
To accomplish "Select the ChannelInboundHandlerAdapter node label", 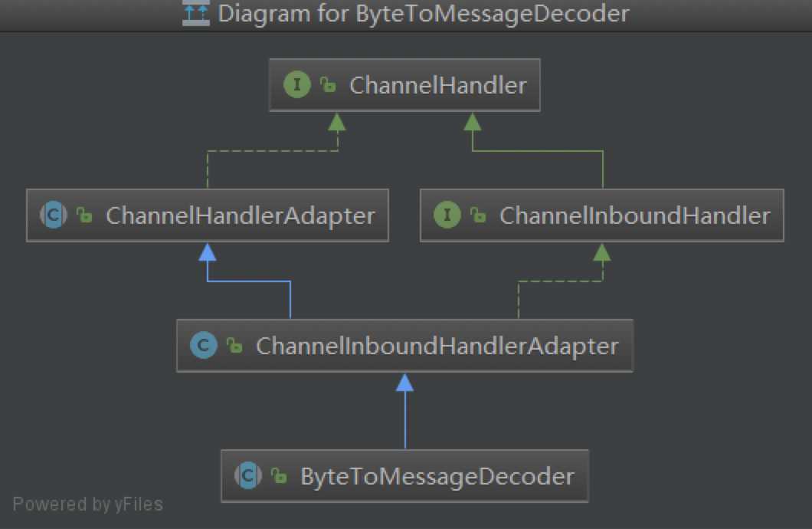I will point(437,346).
